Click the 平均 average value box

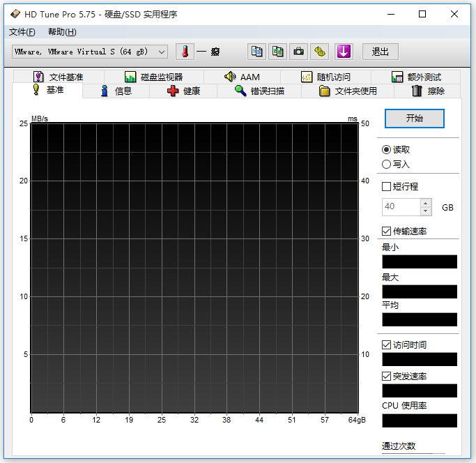tap(420, 319)
